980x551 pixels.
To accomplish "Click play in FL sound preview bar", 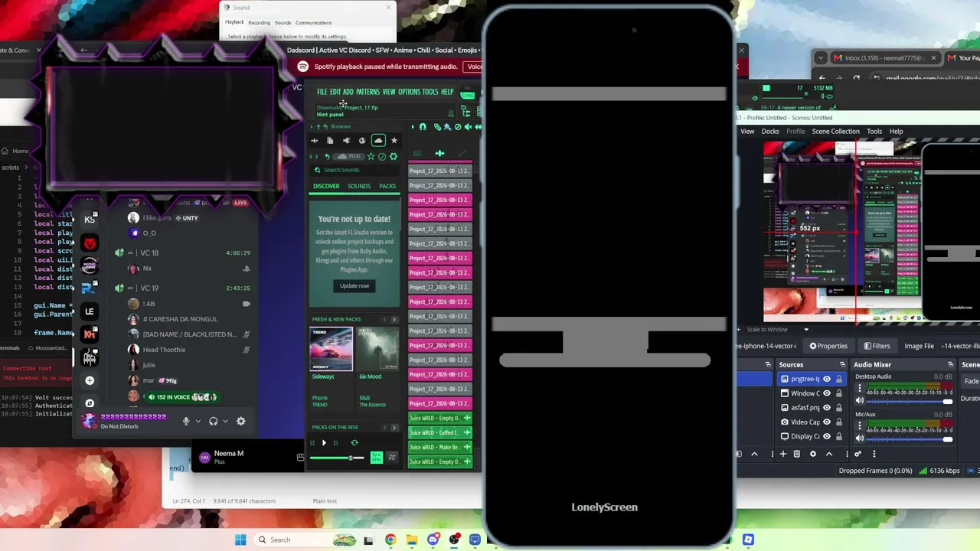I will point(324,443).
